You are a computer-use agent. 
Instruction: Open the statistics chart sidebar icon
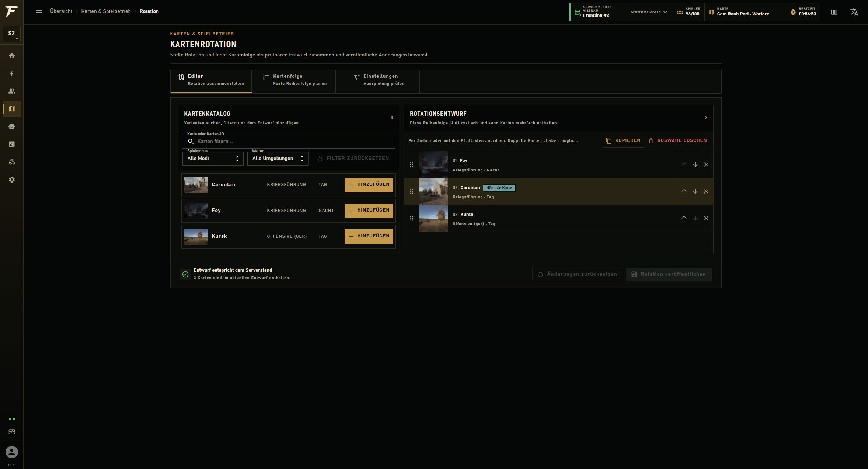[12, 144]
